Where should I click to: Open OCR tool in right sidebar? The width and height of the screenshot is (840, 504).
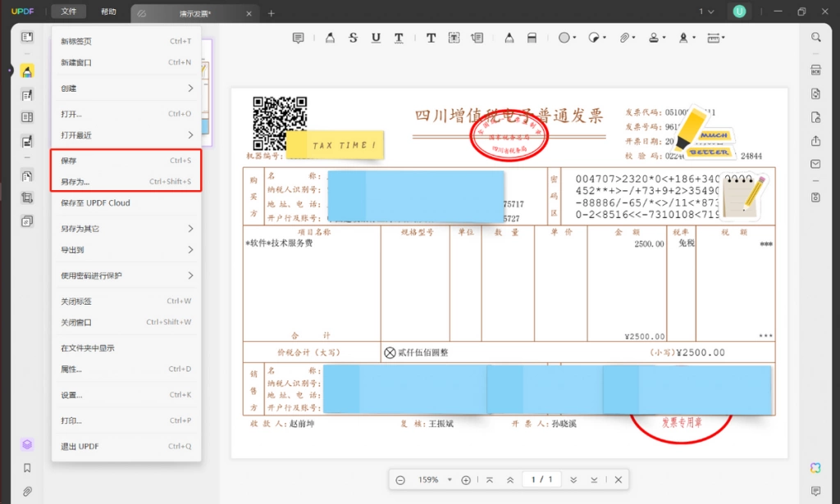point(816,70)
